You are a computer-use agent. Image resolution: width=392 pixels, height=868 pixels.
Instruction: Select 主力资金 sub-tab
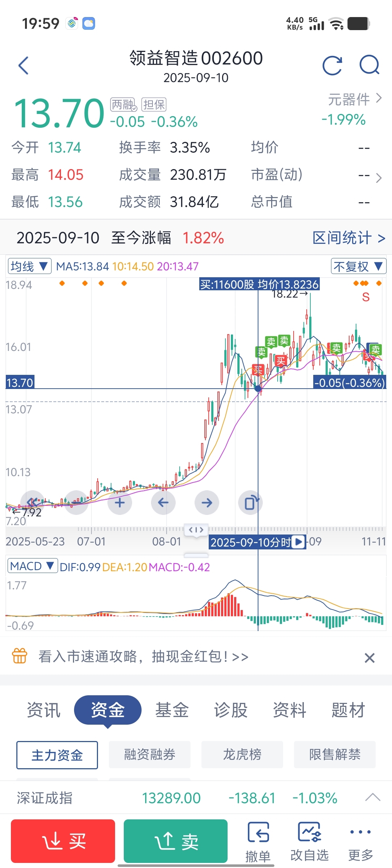tap(57, 755)
